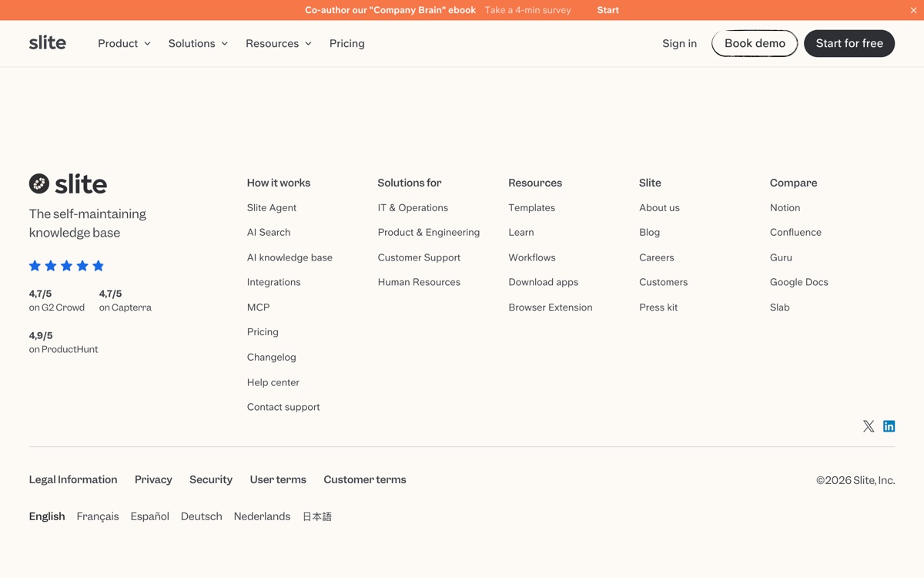Screen dimensions: 924x578
Task: Click Contact support link
Action: point(283,407)
